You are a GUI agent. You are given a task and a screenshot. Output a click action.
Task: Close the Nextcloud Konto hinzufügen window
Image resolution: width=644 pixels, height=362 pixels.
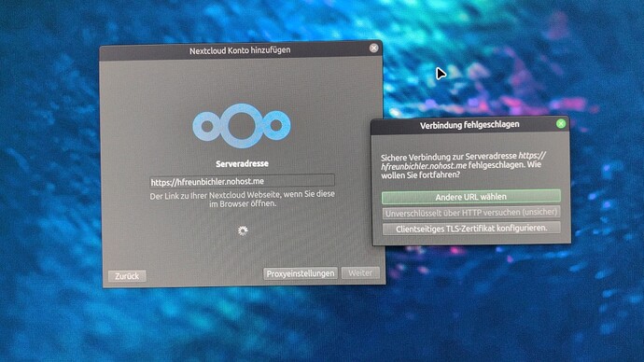(373, 48)
